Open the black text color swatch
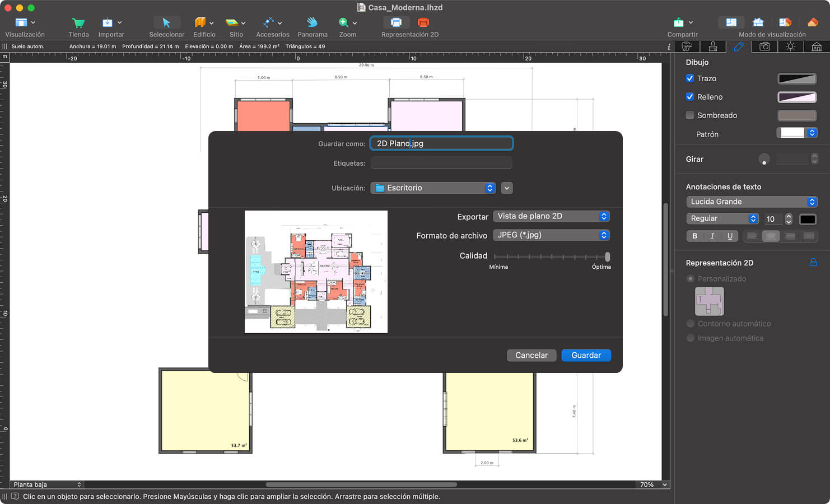 coord(808,219)
